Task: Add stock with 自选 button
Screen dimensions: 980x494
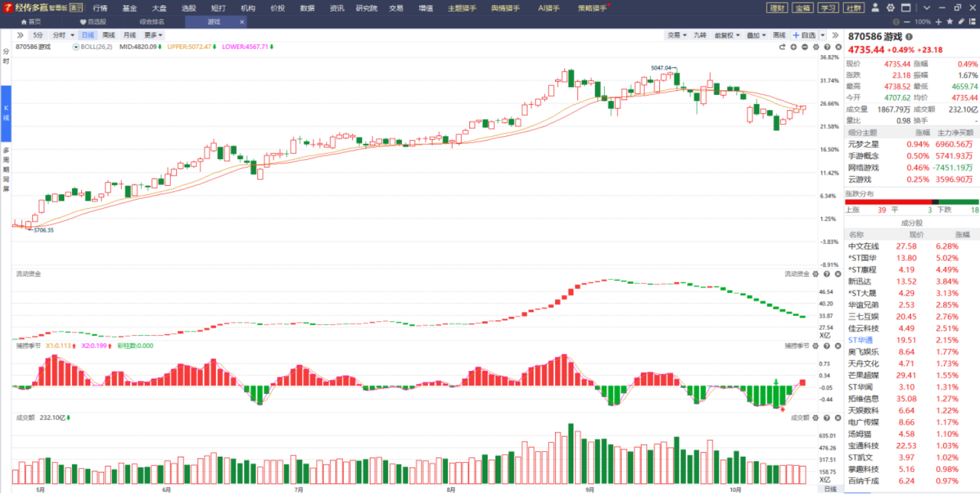Action: pos(804,35)
